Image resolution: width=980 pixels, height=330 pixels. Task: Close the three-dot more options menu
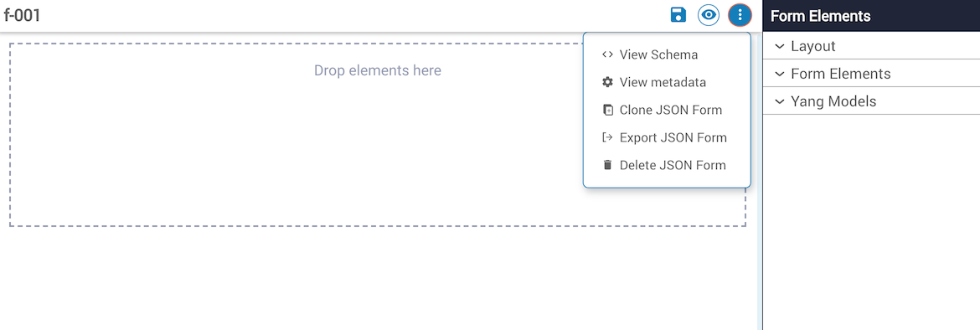[740, 15]
